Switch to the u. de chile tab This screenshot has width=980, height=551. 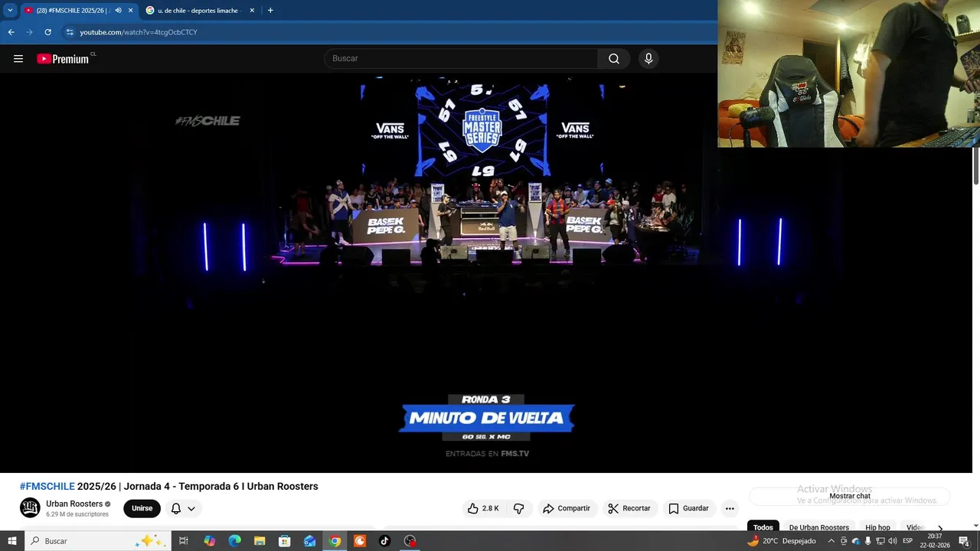click(201, 11)
